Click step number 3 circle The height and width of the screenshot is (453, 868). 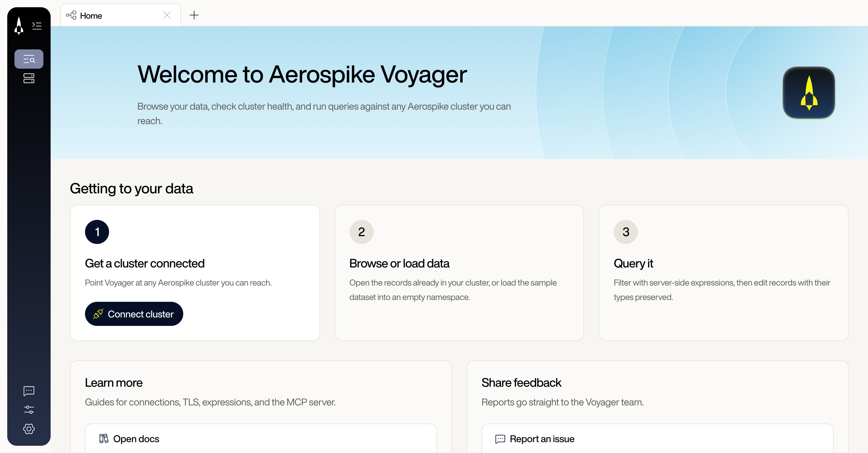coord(626,232)
